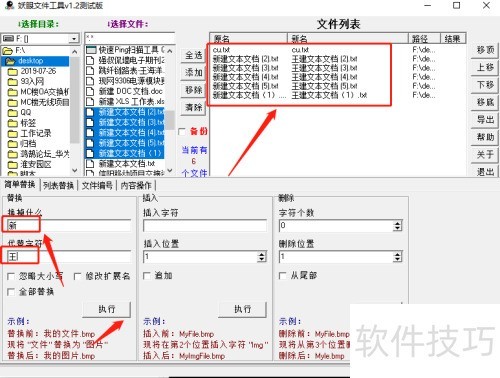Click the 移顶 button

pos(485,50)
